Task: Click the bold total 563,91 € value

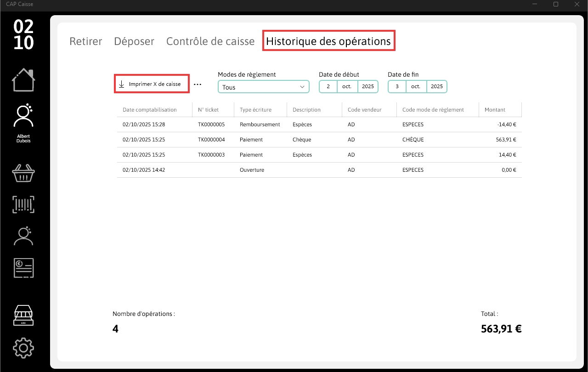Action: (501, 329)
